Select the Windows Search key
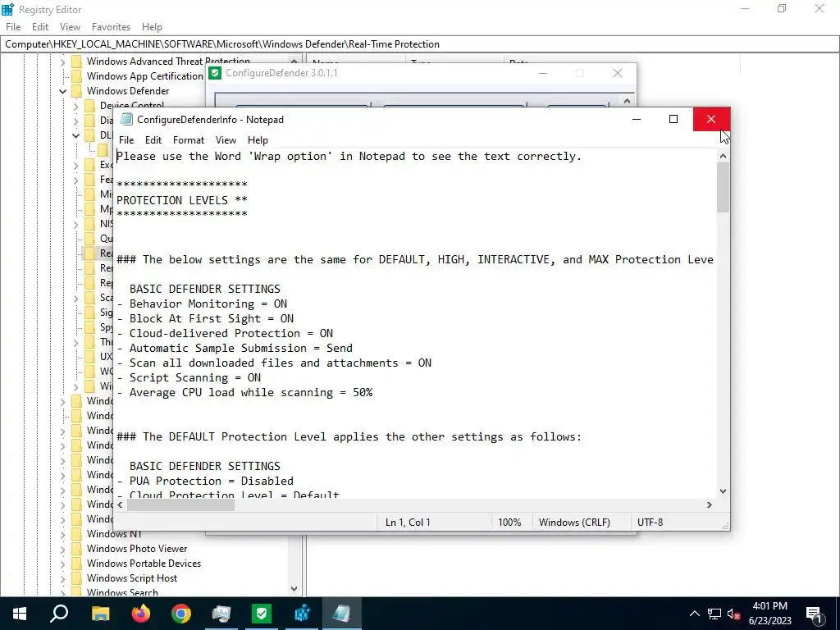The height and width of the screenshot is (630, 840). 123,592
